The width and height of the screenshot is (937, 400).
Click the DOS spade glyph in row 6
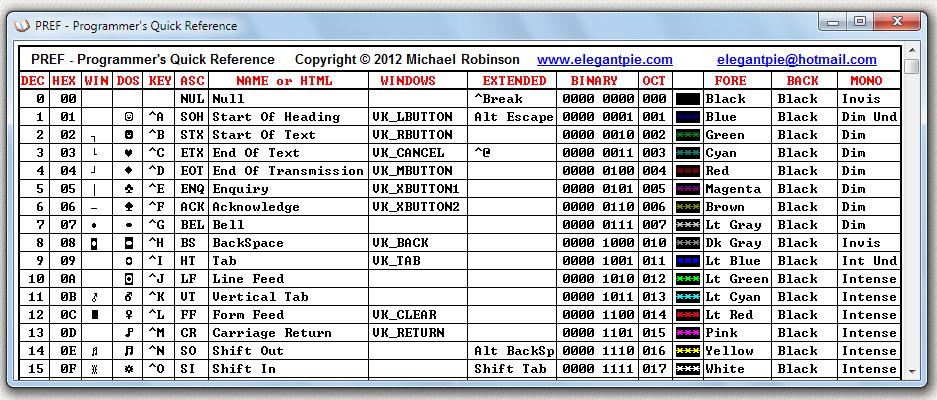click(128, 207)
